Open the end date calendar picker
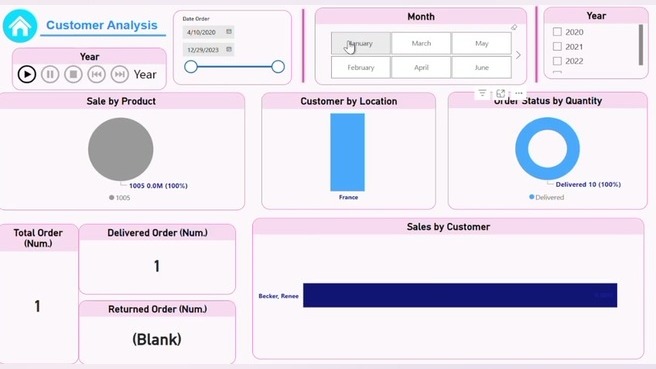The image size is (656, 369). click(x=229, y=49)
